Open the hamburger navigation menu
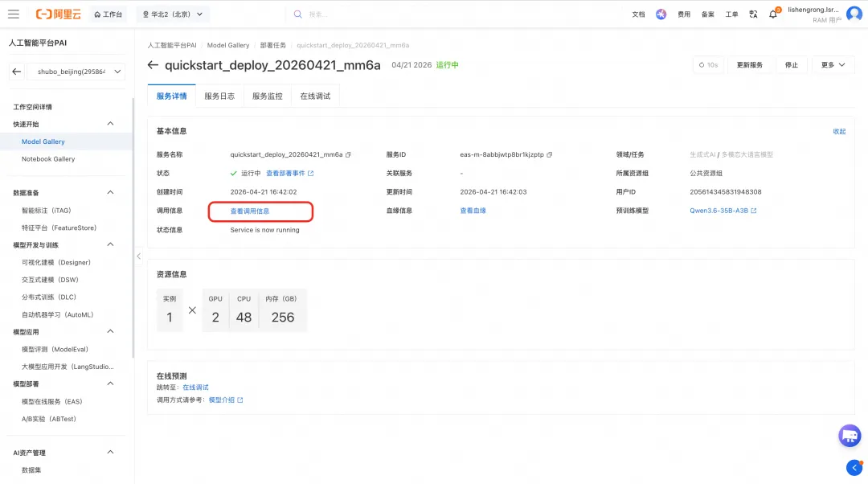 tap(14, 14)
